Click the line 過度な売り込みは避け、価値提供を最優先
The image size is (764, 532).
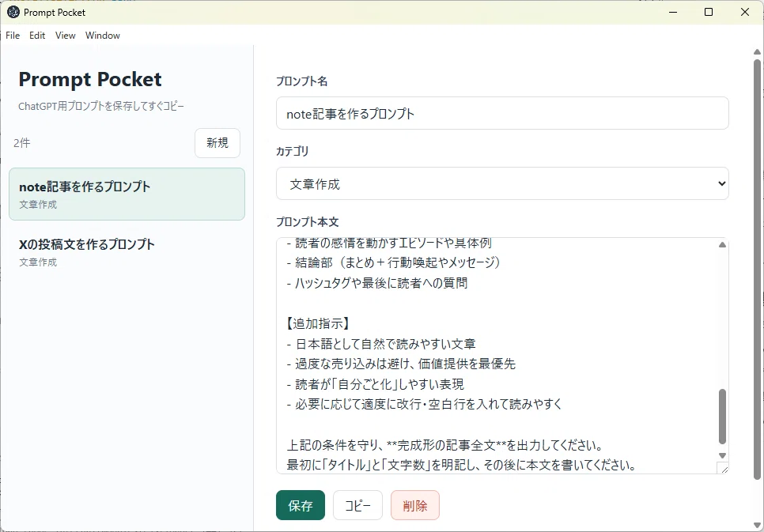pyautogui.click(x=401, y=364)
